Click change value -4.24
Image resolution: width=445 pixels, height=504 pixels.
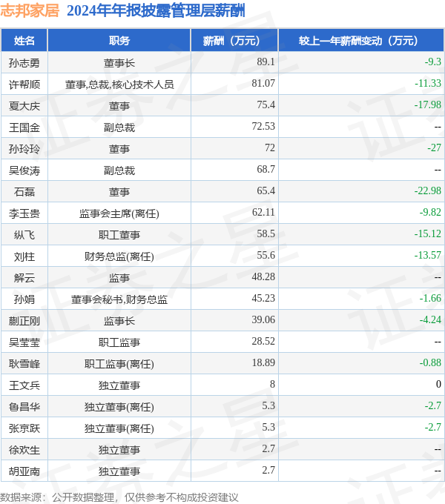(430, 320)
